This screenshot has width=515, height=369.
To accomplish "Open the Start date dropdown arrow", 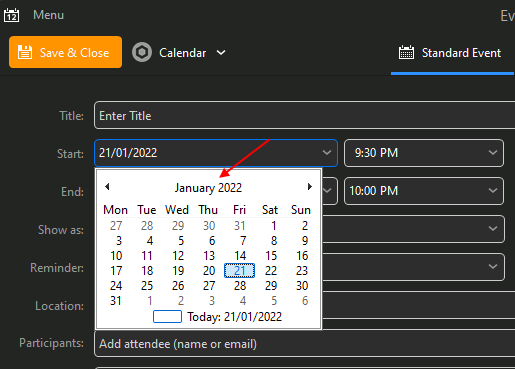I will pos(327,153).
